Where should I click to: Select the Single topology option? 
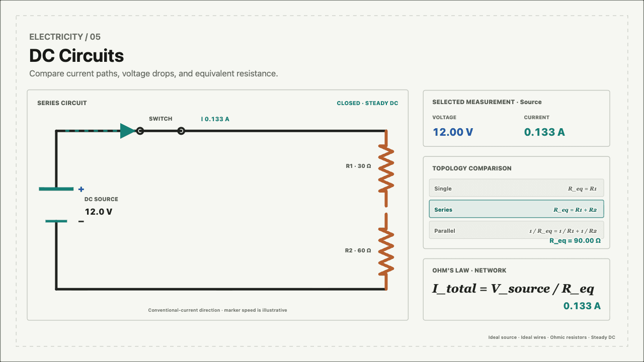click(516, 189)
